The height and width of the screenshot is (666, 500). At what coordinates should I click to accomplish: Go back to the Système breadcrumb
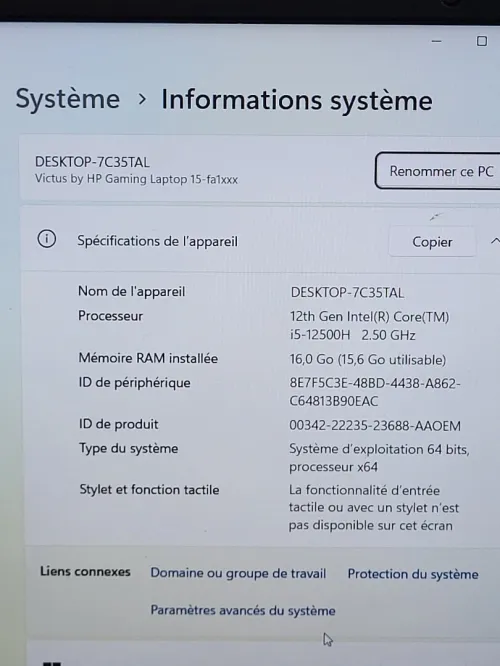pos(68,99)
